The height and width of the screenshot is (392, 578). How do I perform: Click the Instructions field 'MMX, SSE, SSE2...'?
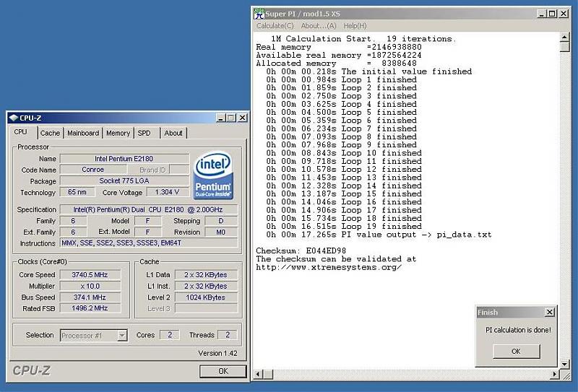(x=148, y=243)
